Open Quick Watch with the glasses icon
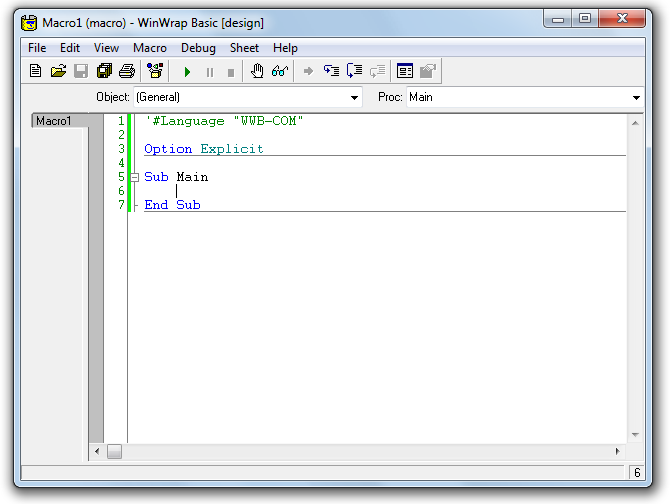Screen dimensions: 670x504 click(280, 71)
